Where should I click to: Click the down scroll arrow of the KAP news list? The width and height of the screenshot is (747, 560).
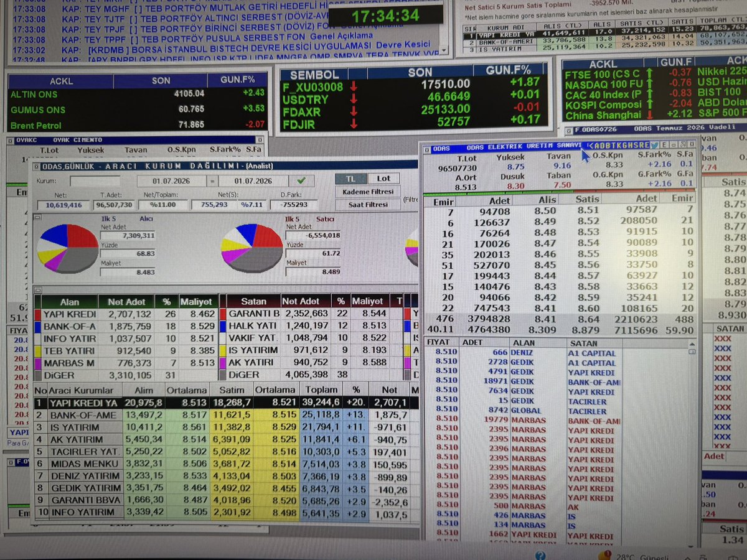point(443,51)
